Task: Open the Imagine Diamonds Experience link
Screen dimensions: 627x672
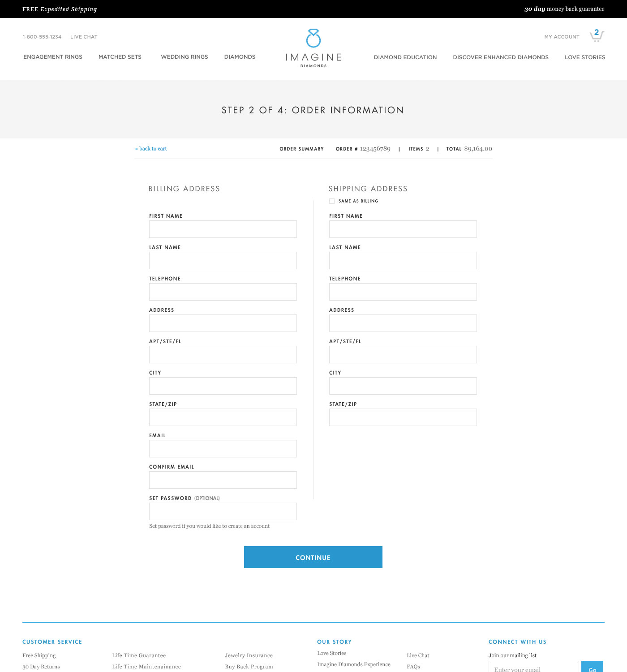Action: coord(354,664)
